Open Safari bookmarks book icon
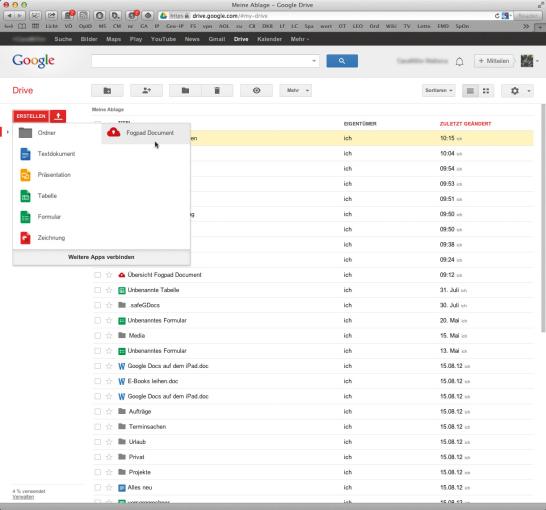This screenshot has height=510, width=546. coord(22,26)
